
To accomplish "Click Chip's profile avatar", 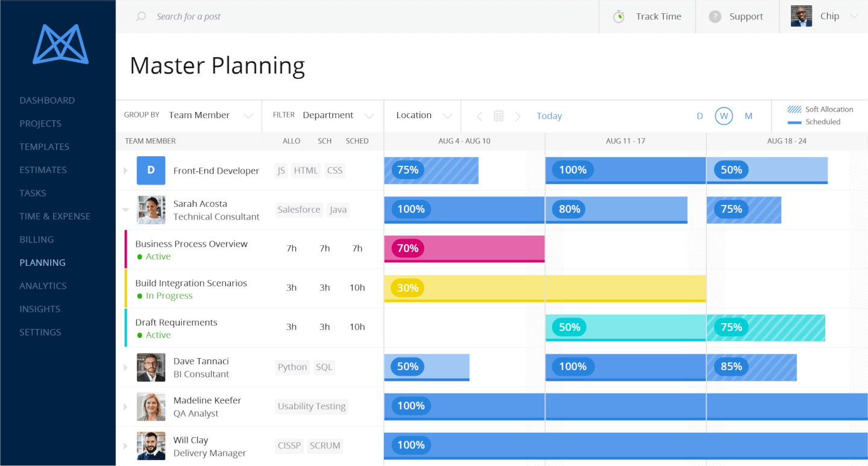I will click(x=801, y=16).
